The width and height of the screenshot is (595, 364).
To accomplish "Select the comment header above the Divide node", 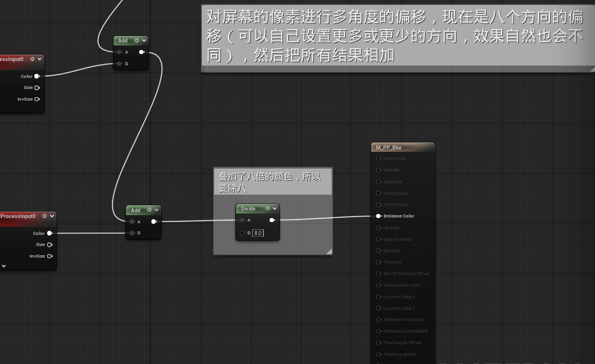I will (x=272, y=181).
